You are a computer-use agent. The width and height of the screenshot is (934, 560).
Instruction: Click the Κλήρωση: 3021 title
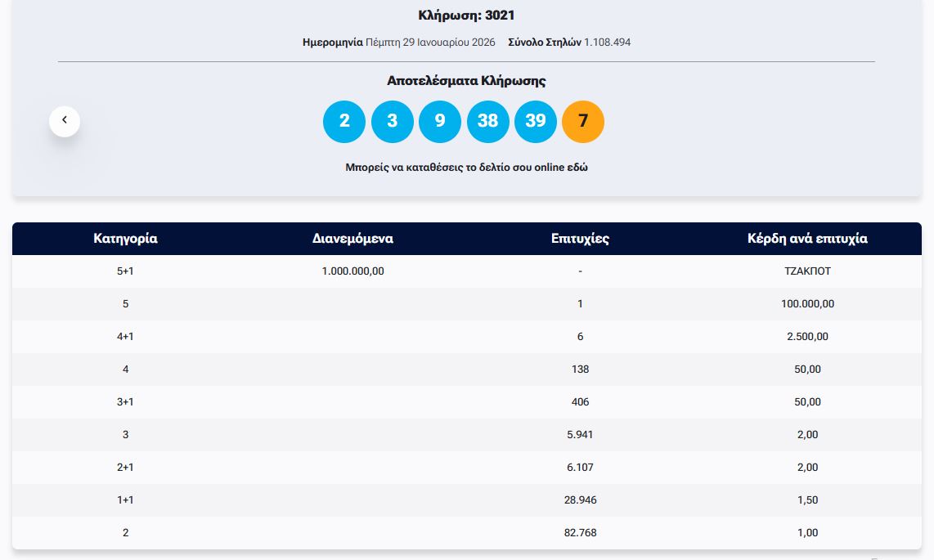click(x=466, y=16)
